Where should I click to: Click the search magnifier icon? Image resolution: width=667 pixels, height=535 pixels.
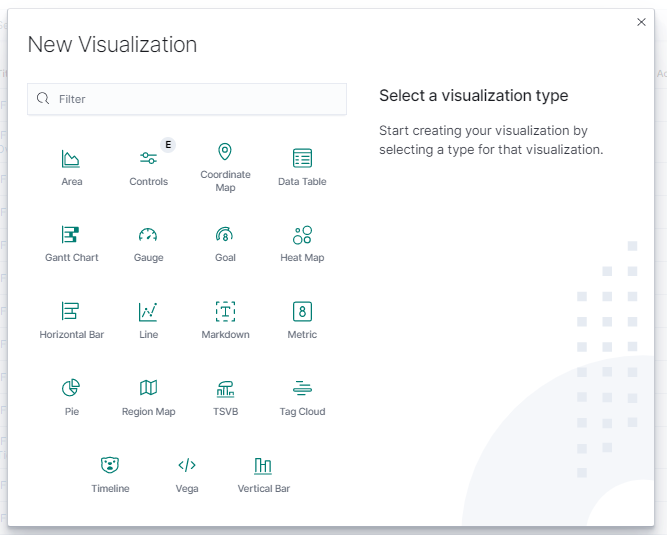tap(43, 99)
